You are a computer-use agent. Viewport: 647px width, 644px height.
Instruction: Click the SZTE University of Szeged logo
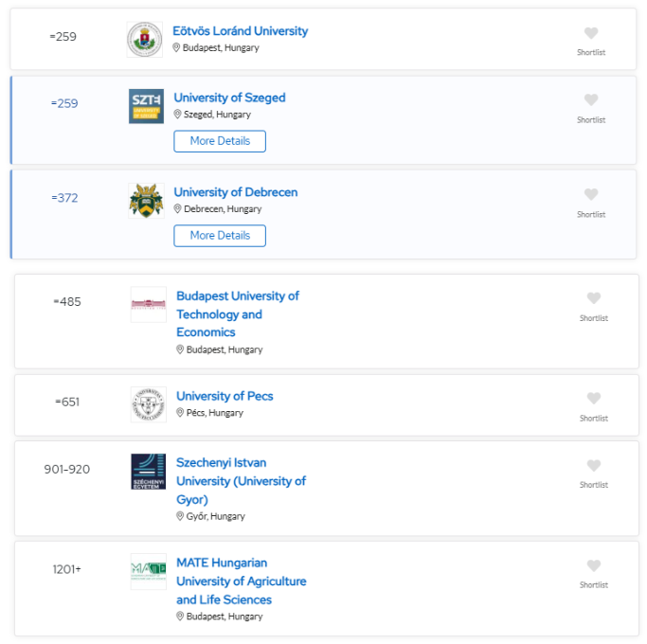146,106
